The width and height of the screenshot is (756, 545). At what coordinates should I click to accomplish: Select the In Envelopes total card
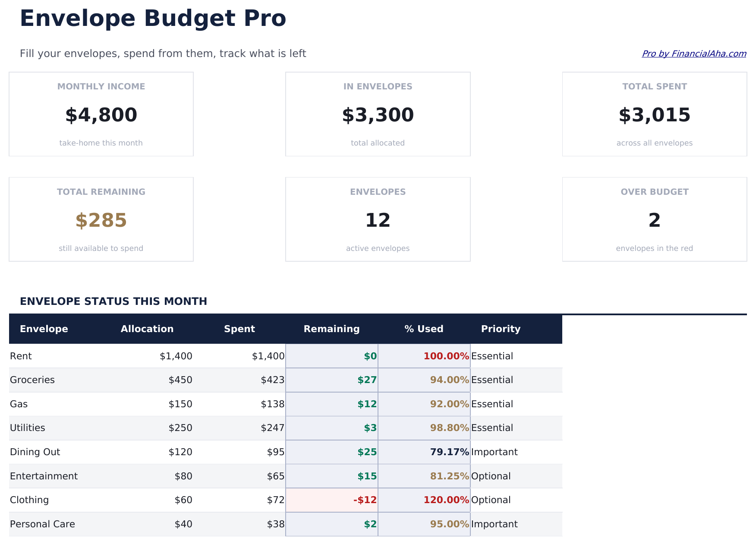(x=378, y=114)
